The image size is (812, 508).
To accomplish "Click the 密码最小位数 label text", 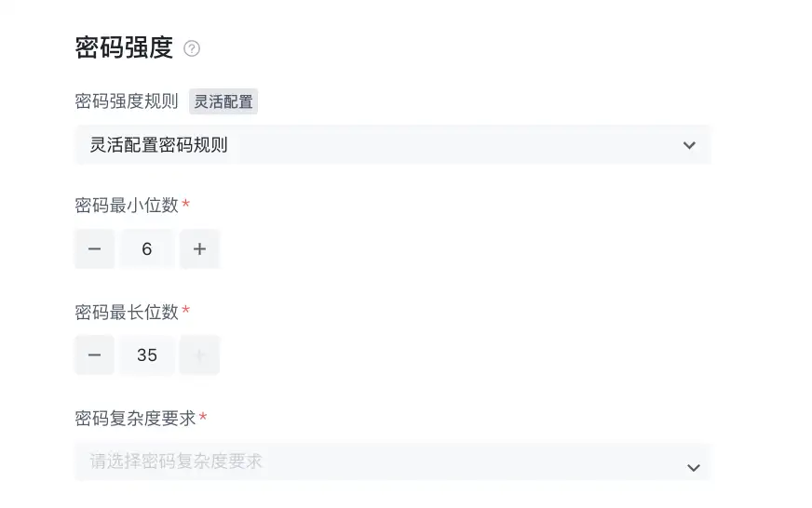I will pos(127,206).
